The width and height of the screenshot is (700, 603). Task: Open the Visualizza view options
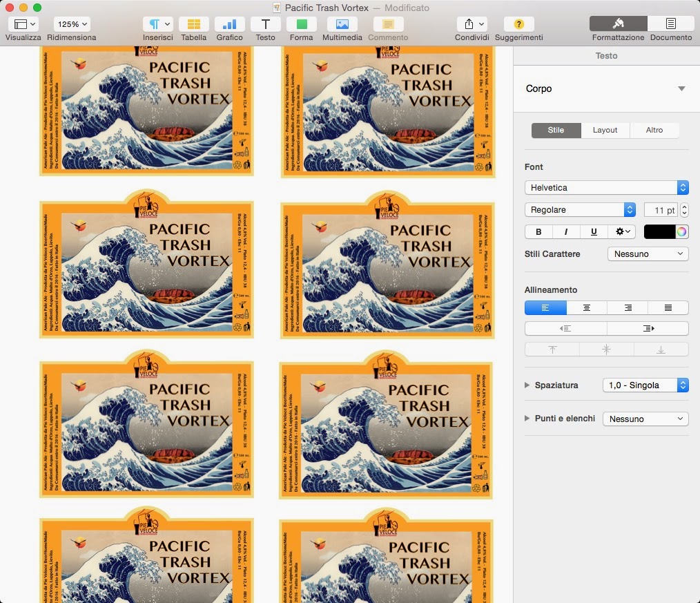click(x=23, y=24)
